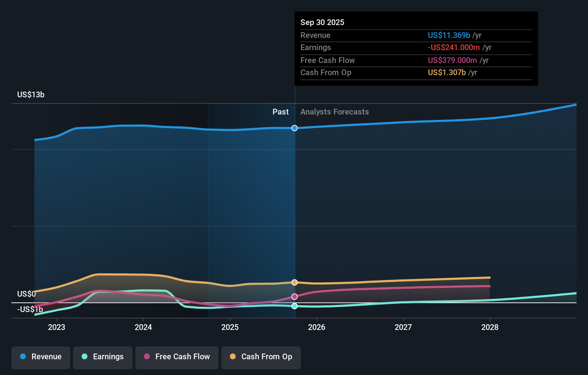Click the blue Revenue data point marker

click(294, 128)
